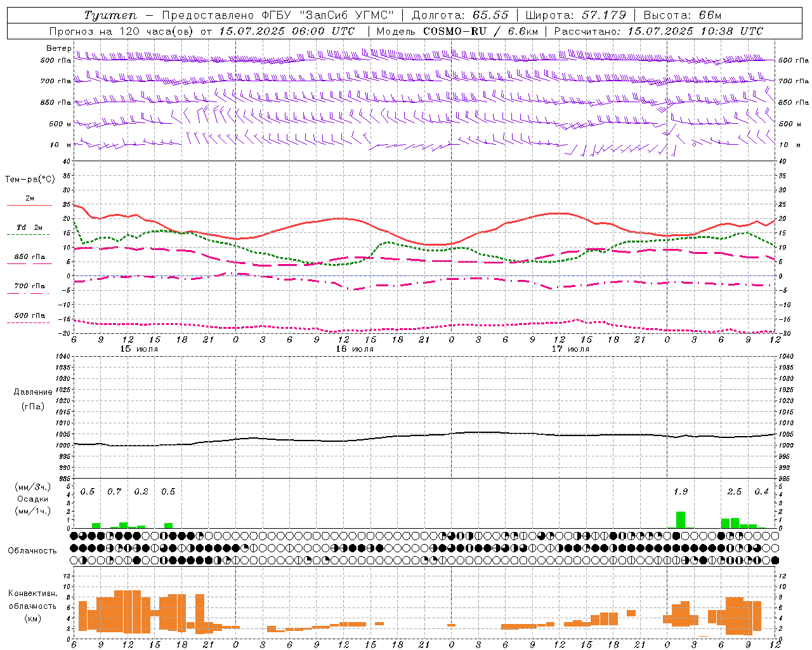Click the "(мм/3ч.)" precipitation unit label
812x650 pixels.
click(33, 487)
